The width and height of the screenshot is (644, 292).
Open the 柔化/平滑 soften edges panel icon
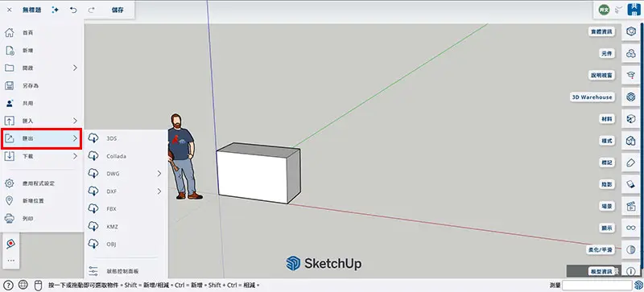pyautogui.click(x=631, y=249)
